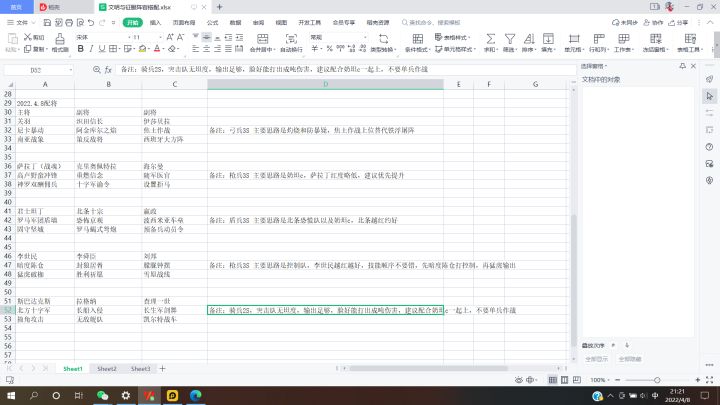Apply italic formatting to cell

[x=91, y=49]
